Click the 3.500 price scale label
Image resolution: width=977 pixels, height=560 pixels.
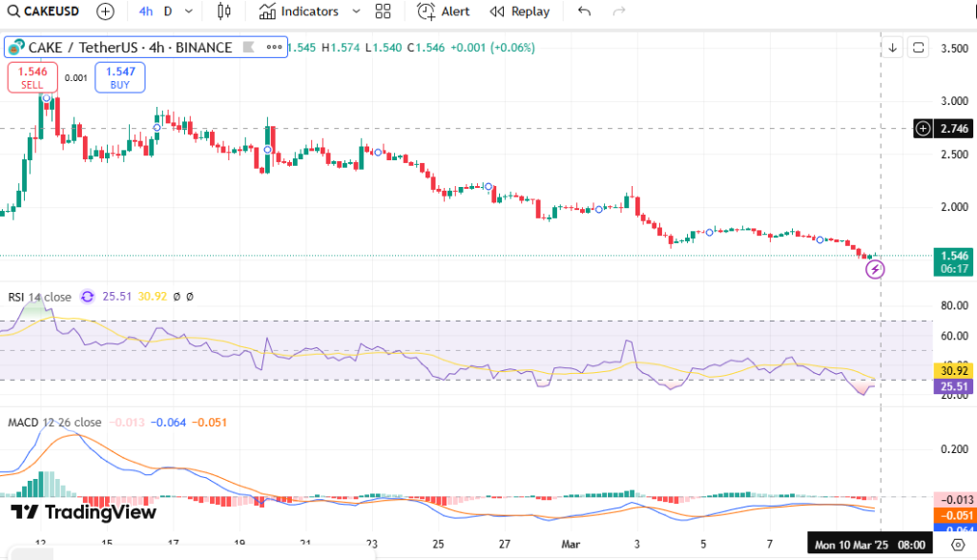pos(954,49)
